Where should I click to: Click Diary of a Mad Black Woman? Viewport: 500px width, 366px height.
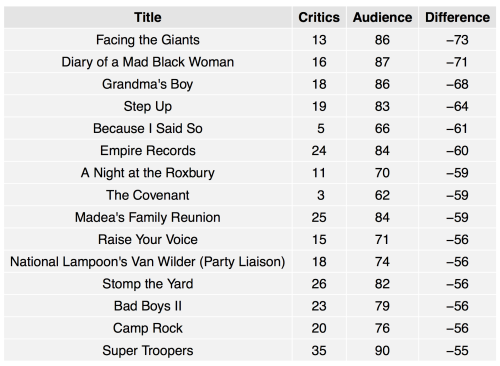pos(148,62)
